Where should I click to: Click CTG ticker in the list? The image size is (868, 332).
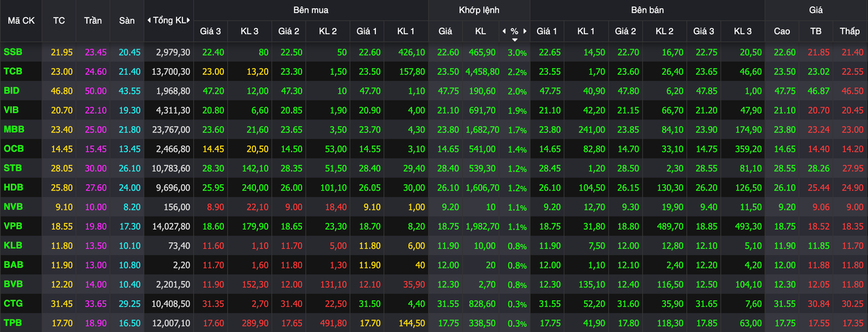(x=12, y=304)
